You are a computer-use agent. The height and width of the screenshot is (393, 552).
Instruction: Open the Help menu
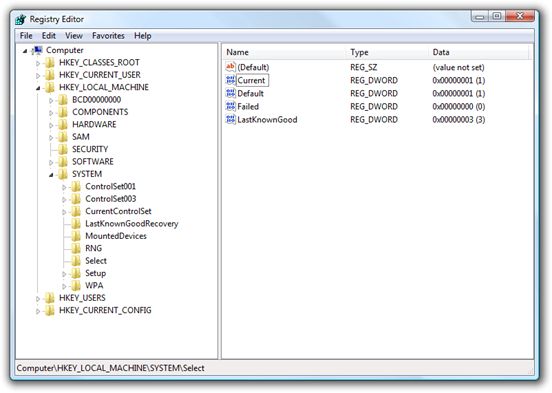[143, 36]
